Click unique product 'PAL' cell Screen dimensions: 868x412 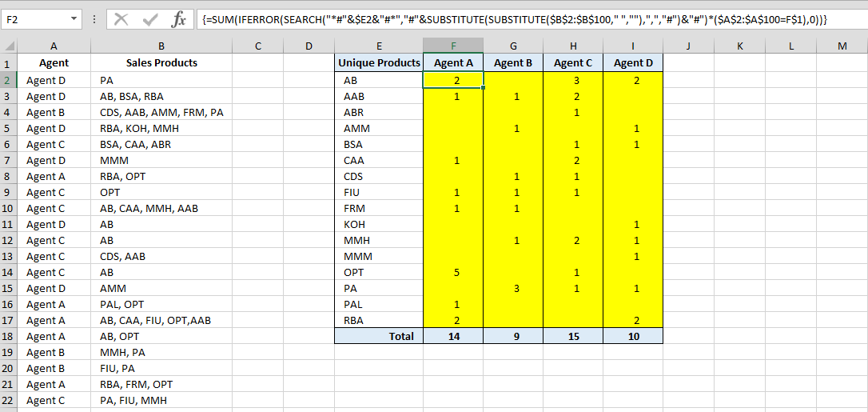click(x=379, y=304)
